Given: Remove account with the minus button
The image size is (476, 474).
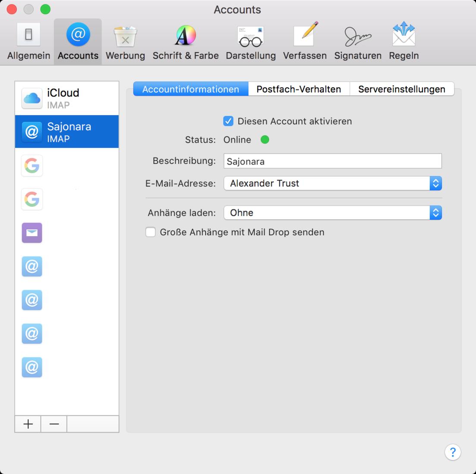Looking at the screenshot, I should (54, 424).
